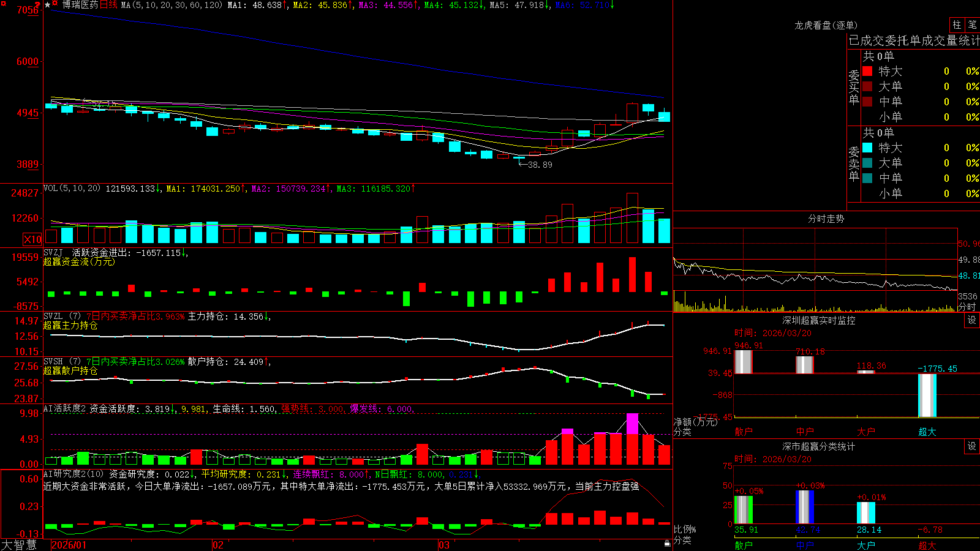Click the 日线 period label
This screenshot has height=551, width=980.
click(x=108, y=5)
